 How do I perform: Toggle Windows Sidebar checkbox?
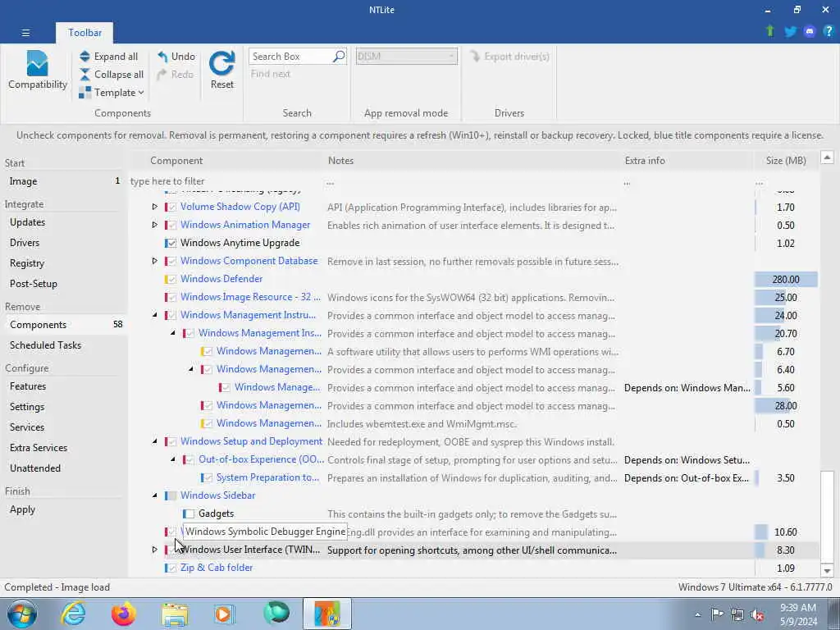(171, 495)
